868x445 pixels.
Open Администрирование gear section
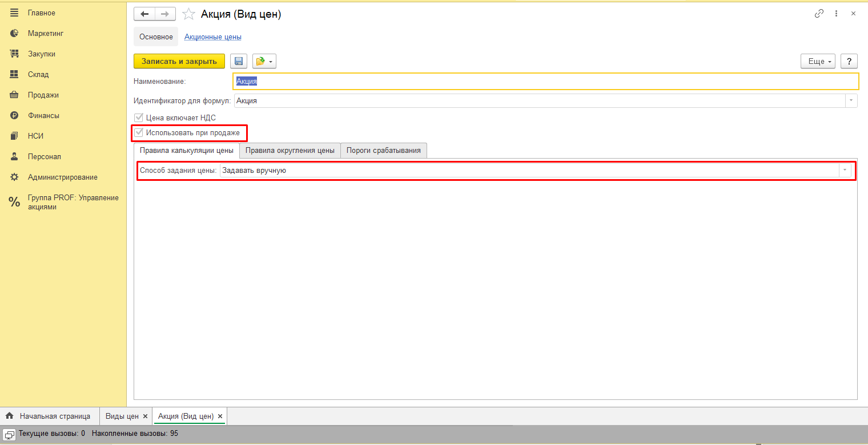click(x=62, y=177)
